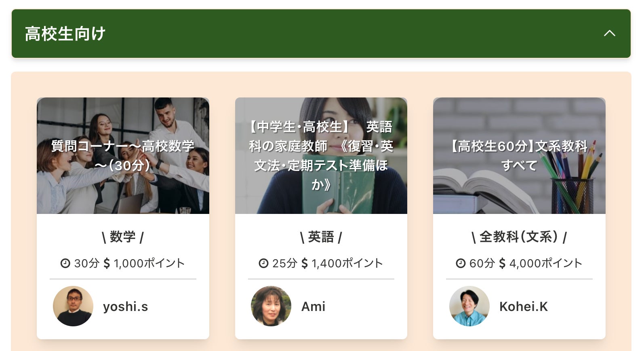Click the 高校生向け header title
This screenshot has width=644, height=351.
tap(65, 34)
